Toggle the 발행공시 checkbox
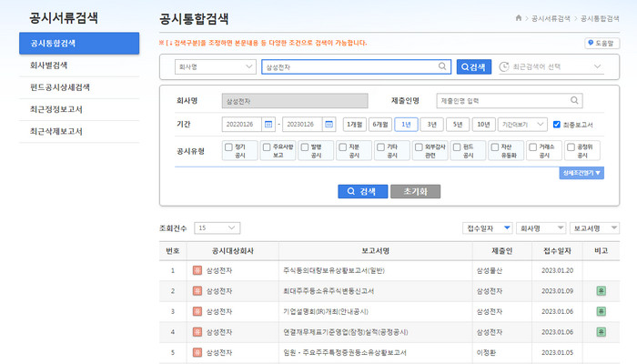The width and height of the screenshot is (637, 364). [305, 147]
